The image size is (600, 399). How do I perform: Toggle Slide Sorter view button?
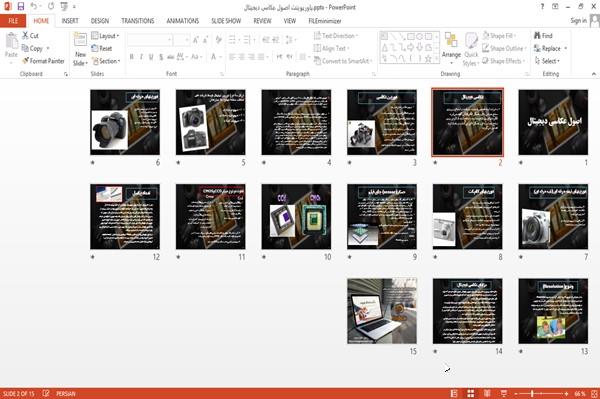tap(471, 394)
